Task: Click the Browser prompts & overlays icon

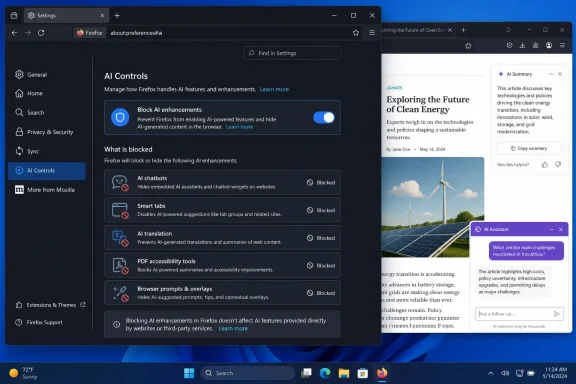Action: pyautogui.click(x=120, y=293)
